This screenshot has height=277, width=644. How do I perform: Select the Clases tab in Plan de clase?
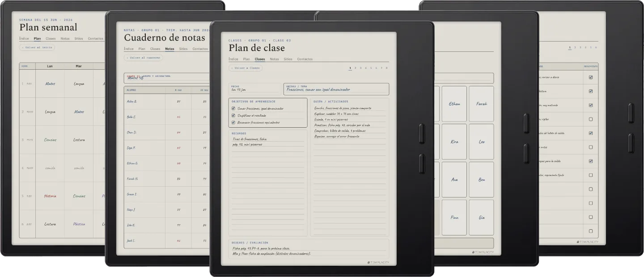click(260, 59)
